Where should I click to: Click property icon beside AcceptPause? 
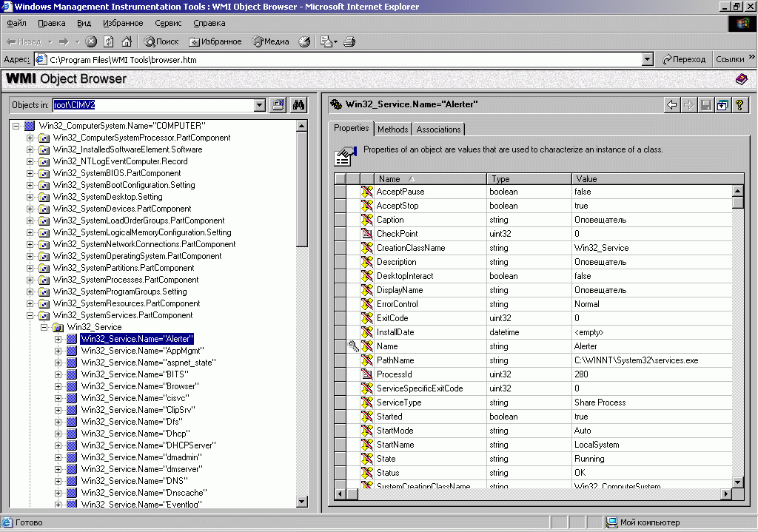click(367, 192)
